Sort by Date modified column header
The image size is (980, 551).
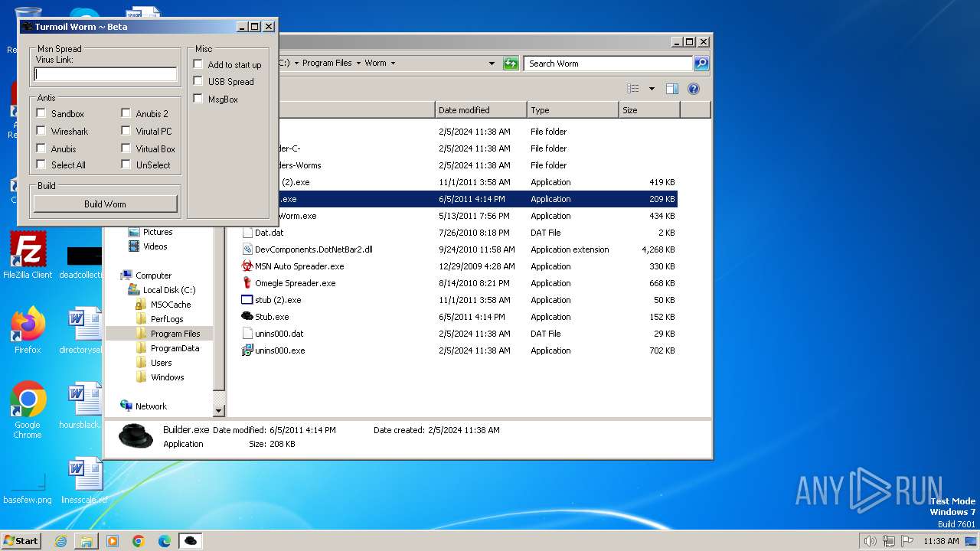(481, 110)
